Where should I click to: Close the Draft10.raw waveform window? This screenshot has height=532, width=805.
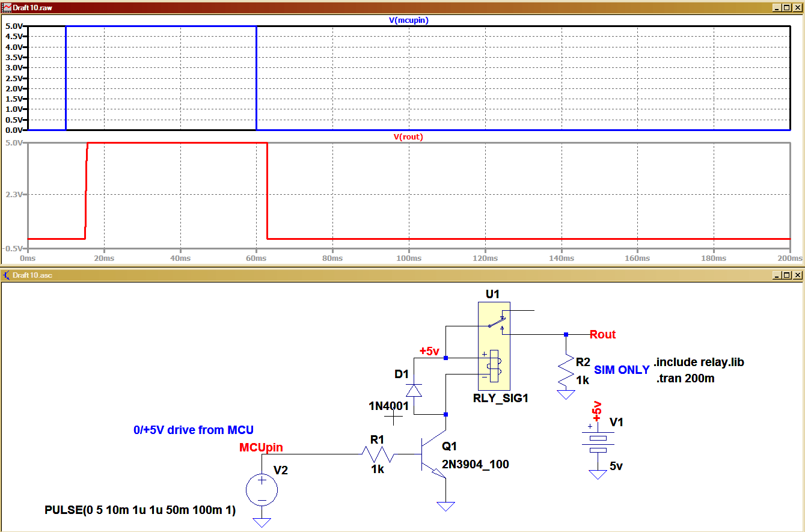(797, 7)
